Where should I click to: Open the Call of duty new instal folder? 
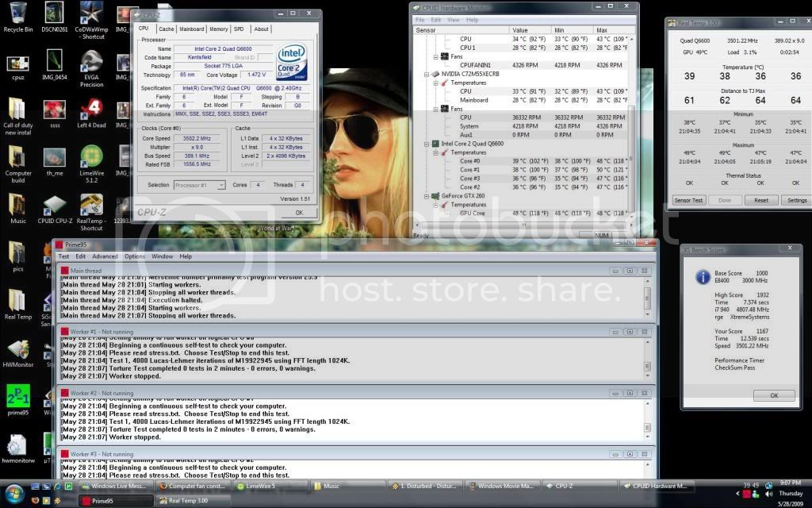tap(18, 117)
